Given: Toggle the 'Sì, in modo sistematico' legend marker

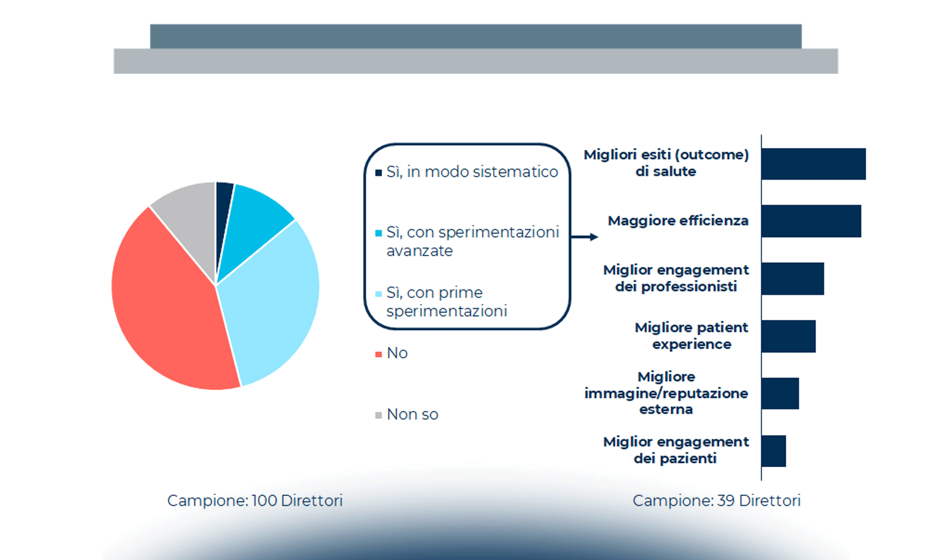Looking at the screenshot, I should click(x=378, y=172).
